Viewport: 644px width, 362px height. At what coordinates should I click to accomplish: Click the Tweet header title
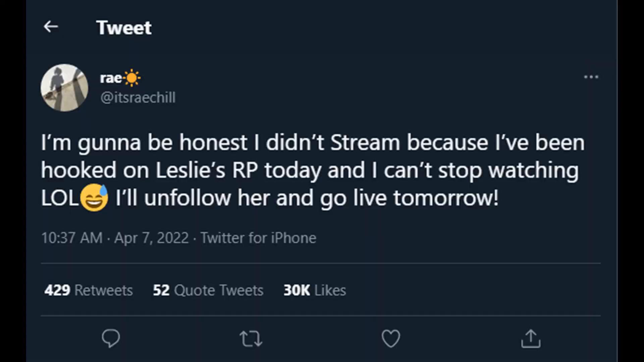tap(124, 27)
